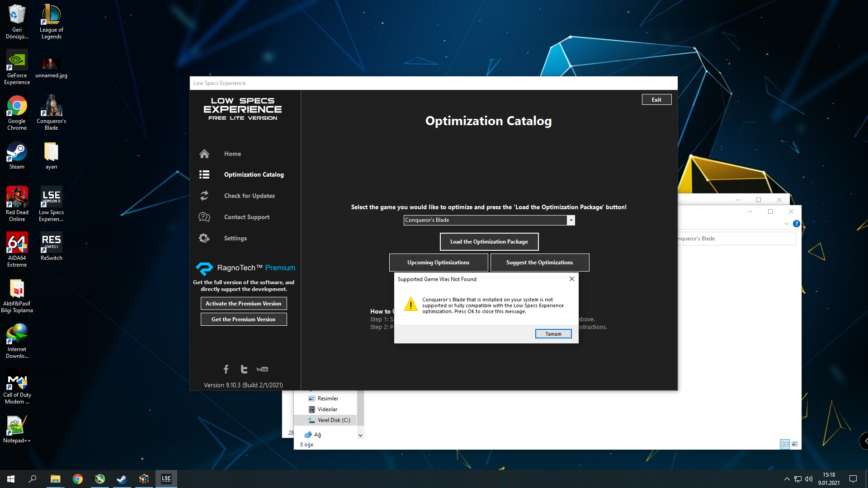Image resolution: width=868 pixels, height=488 pixels.
Task: Click the Check for Updates arrows icon
Action: [x=204, y=196]
